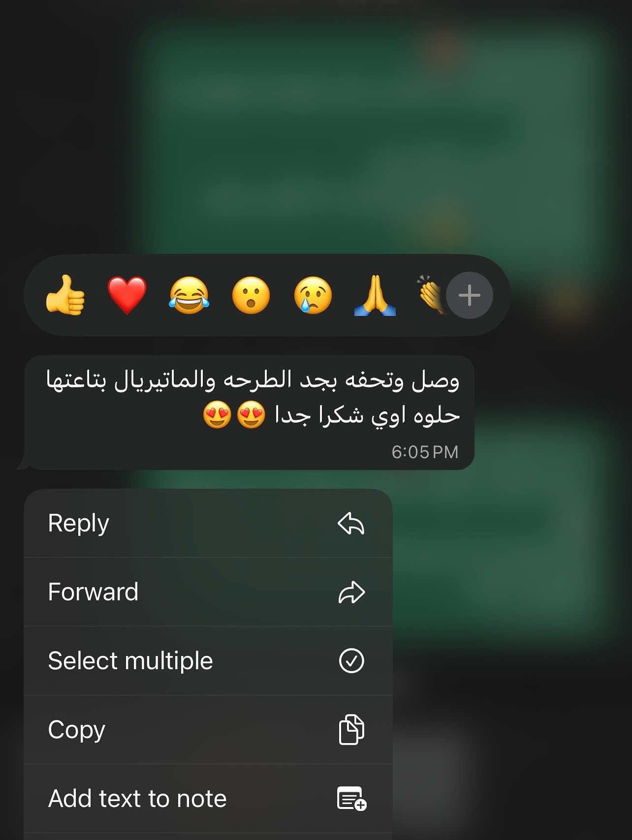React with the laughing tears emoji

(189, 295)
